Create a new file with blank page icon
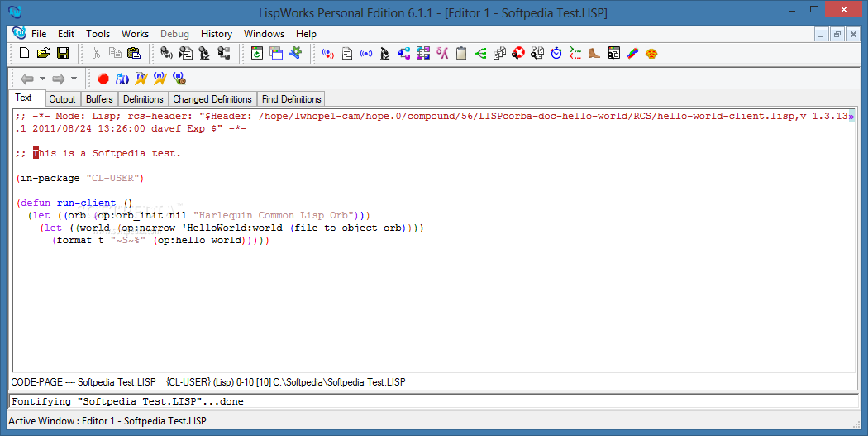The width and height of the screenshot is (868, 436). [x=24, y=53]
